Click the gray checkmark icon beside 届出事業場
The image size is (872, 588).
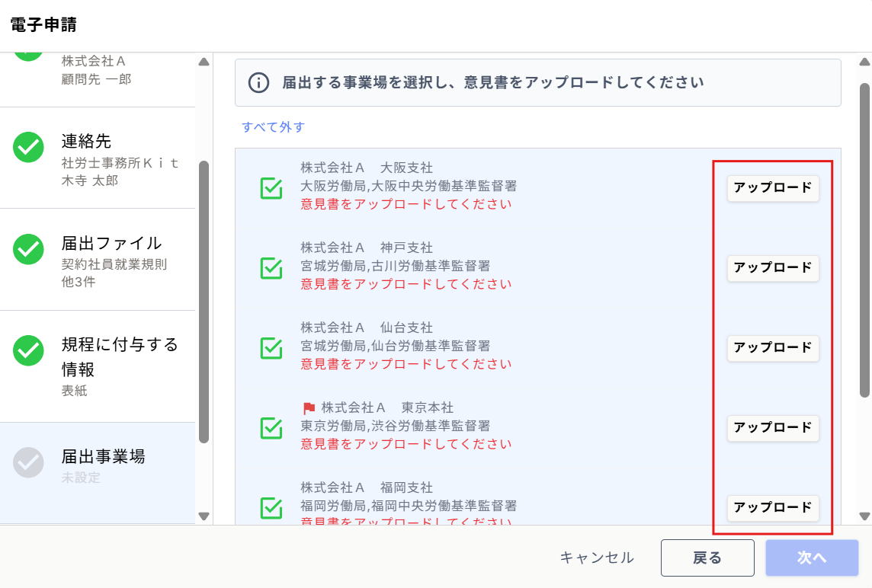28,462
